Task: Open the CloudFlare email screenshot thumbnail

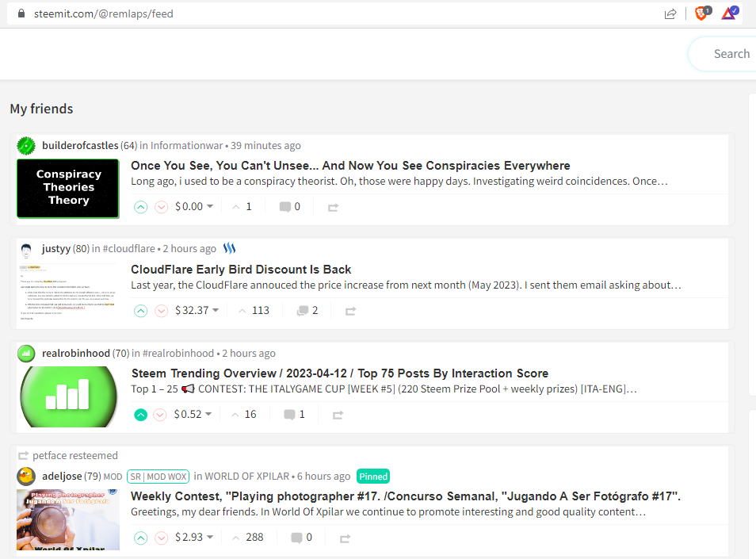Action: [x=68, y=293]
